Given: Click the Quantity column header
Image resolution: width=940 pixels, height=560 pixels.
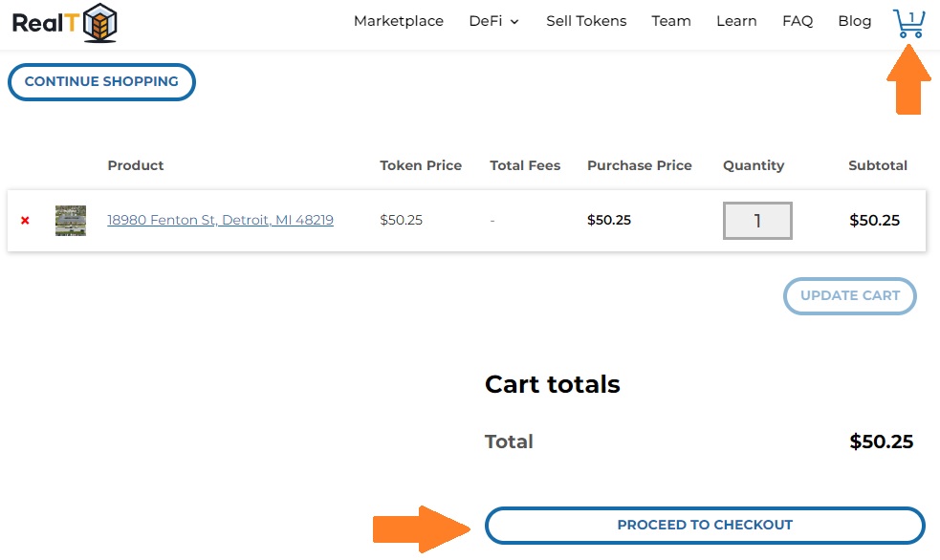Looking at the screenshot, I should [x=753, y=165].
